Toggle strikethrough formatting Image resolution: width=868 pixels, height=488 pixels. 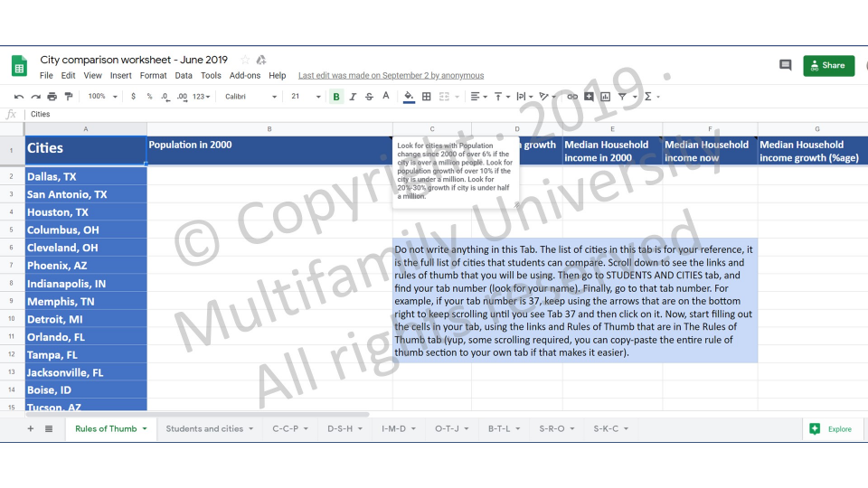click(x=369, y=97)
